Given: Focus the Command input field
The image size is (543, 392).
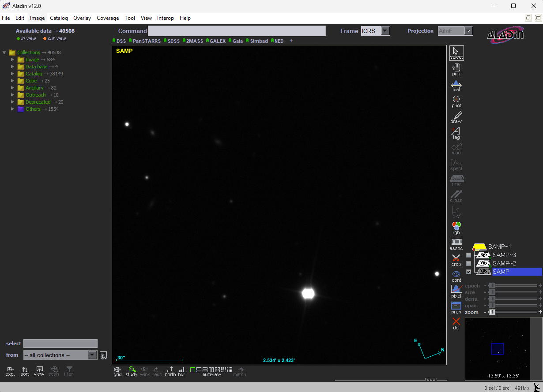Looking at the screenshot, I should 237,31.
